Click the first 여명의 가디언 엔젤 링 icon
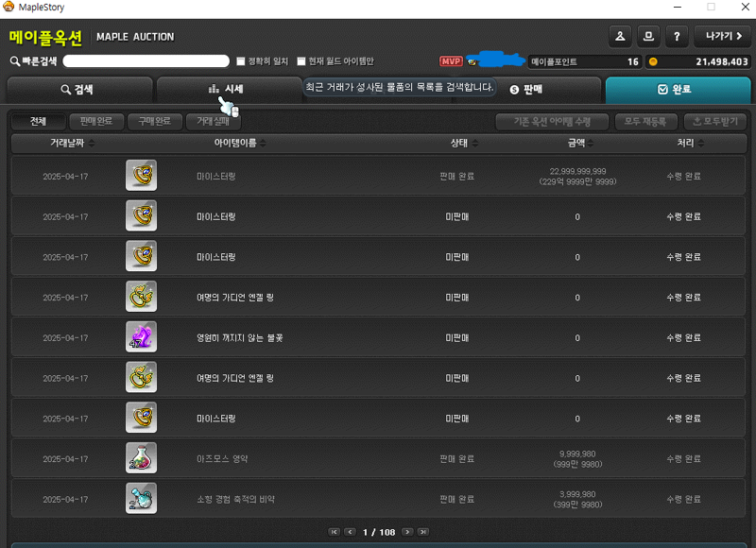Screen dimensions: 756x548 point(141,297)
